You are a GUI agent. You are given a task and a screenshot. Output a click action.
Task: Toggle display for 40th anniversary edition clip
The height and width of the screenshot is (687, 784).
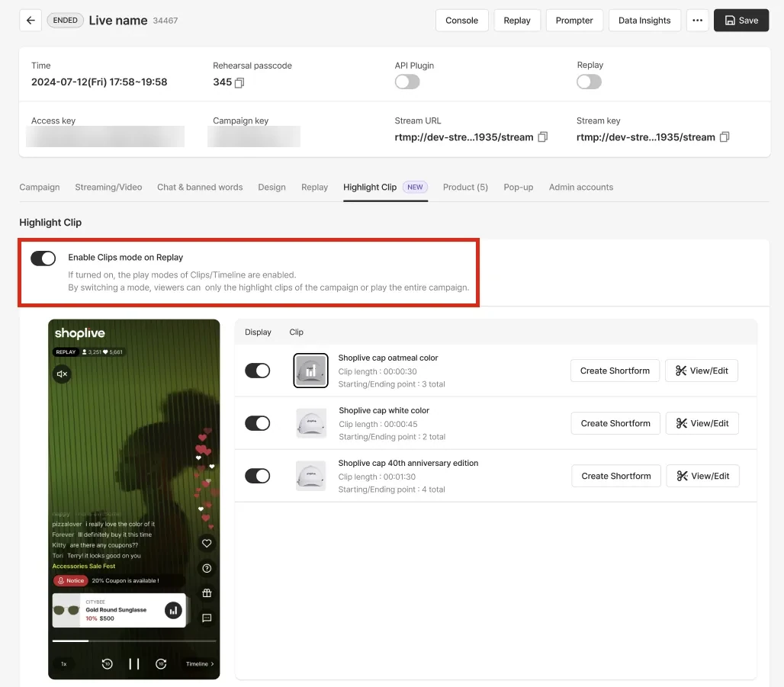pyautogui.click(x=258, y=476)
